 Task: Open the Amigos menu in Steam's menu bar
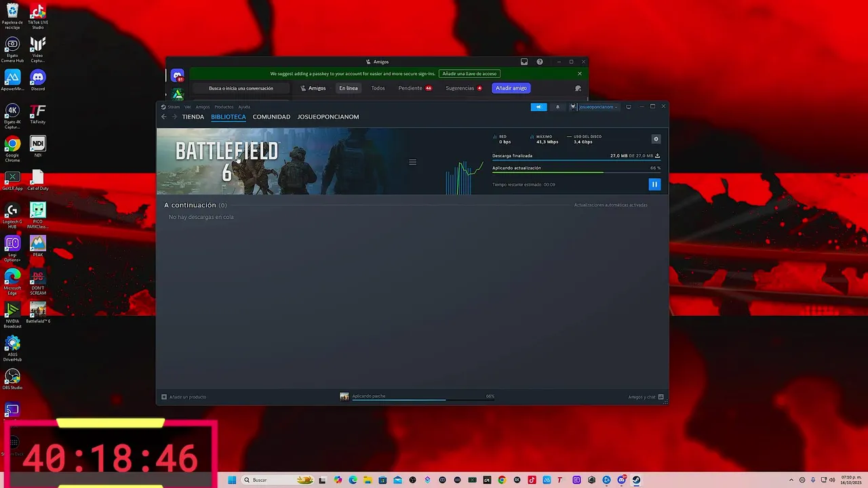[x=203, y=107]
